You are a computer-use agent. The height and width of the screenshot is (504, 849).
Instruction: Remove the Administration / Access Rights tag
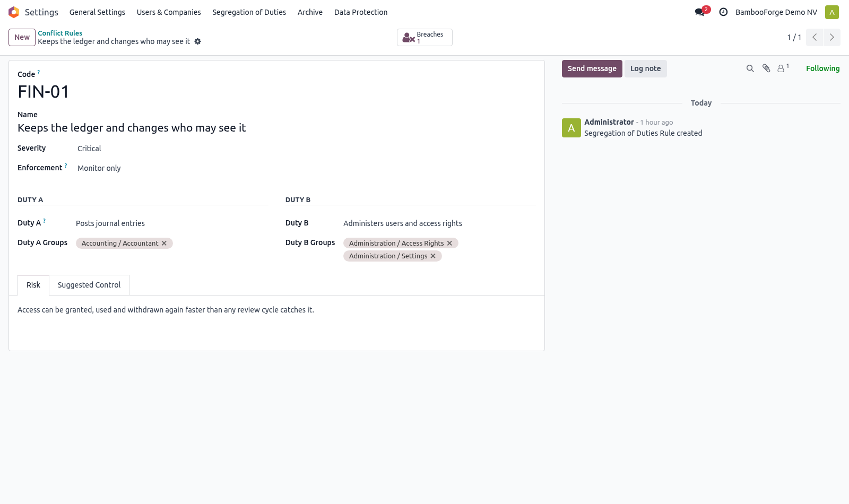point(449,244)
